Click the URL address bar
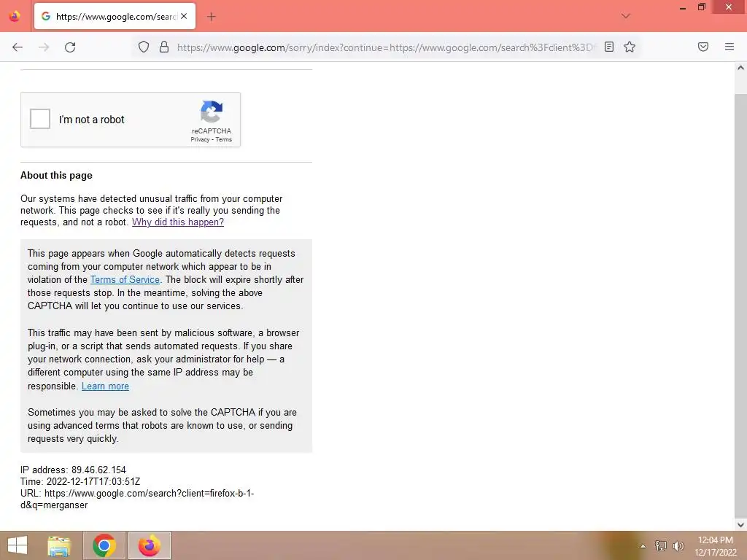This screenshot has width=747, height=560. (x=386, y=47)
